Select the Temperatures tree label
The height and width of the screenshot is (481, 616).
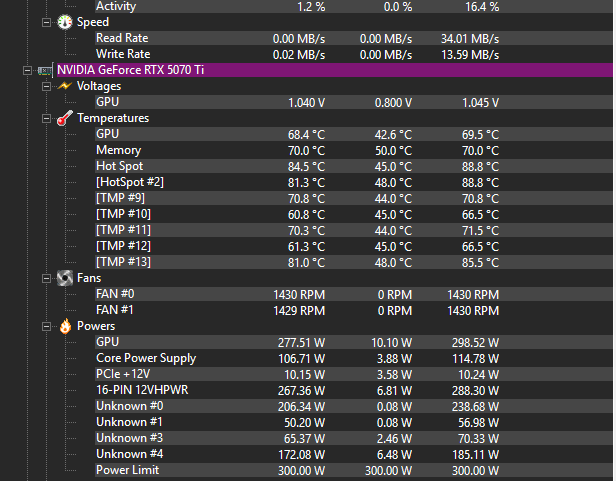point(113,118)
